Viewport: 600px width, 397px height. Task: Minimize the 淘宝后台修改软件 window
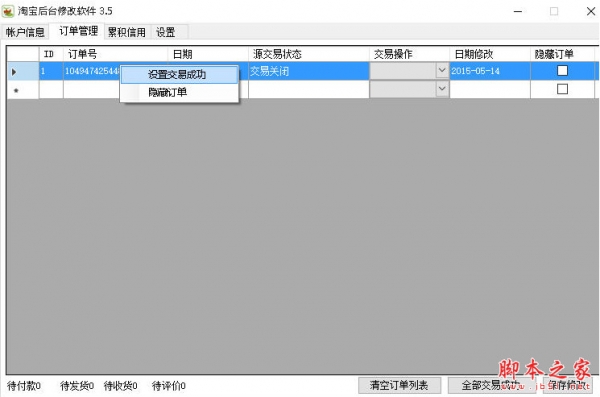pos(518,11)
